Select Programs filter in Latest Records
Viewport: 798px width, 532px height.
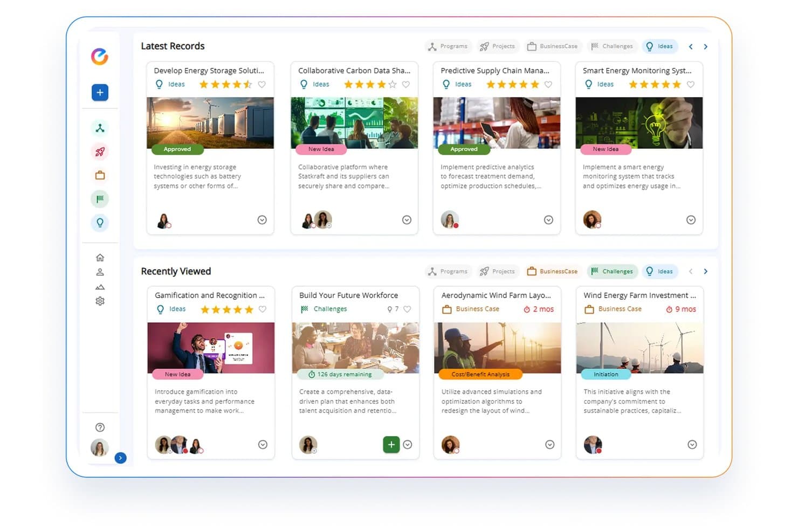[448, 46]
